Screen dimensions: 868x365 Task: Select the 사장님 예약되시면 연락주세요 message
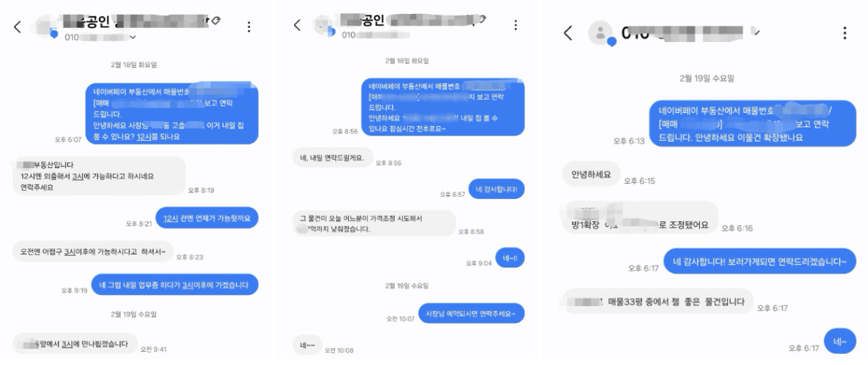point(471,313)
